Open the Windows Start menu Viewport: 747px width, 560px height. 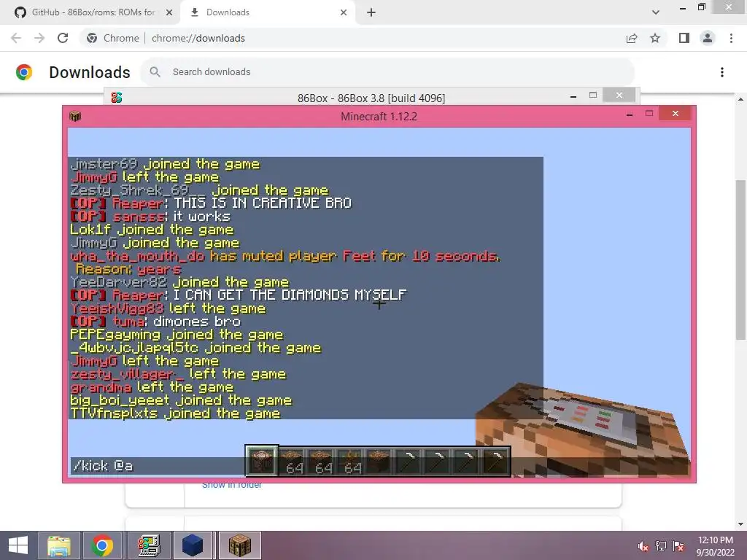18,545
